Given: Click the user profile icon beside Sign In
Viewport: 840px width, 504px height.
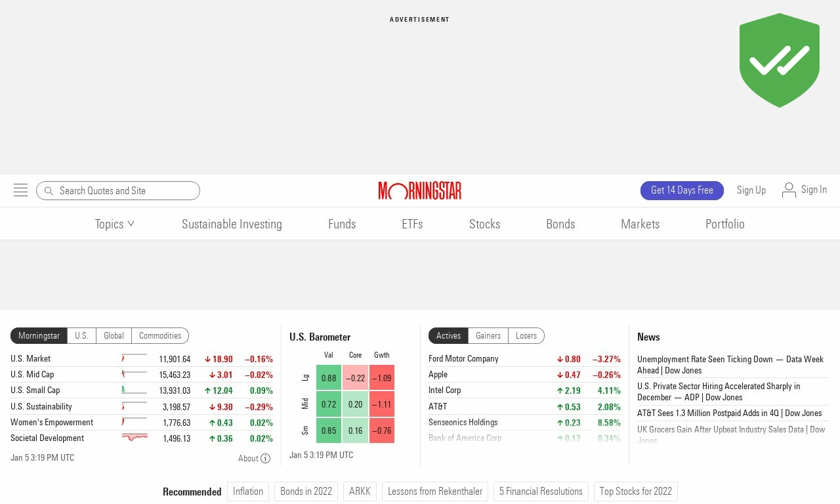Looking at the screenshot, I should (789, 190).
